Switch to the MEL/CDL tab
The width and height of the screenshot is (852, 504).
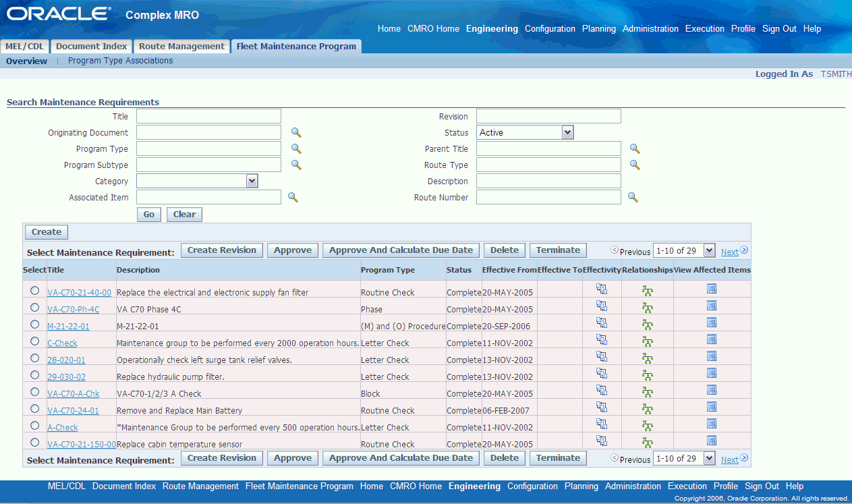pyautogui.click(x=25, y=46)
